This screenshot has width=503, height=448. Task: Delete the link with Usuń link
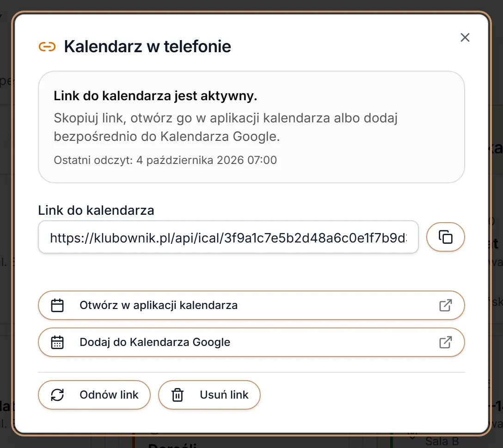point(209,395)
